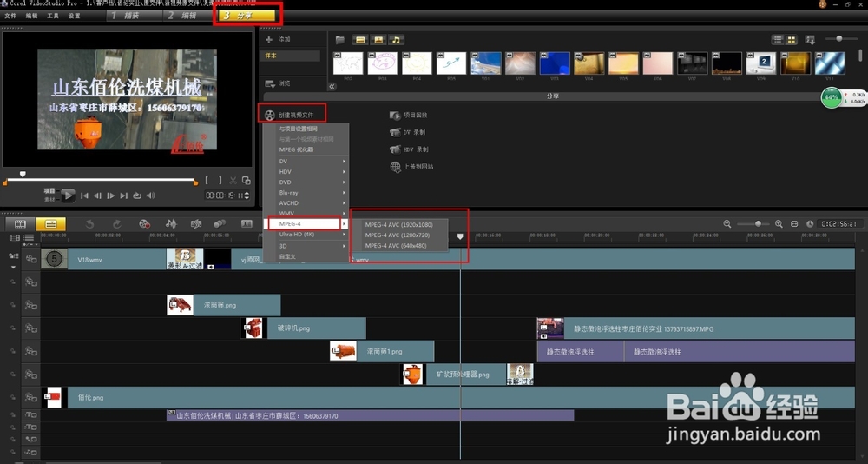Expand the Ultra HD (4K) submenu
This screenshot has width=868, height=464.
[306, 235]
